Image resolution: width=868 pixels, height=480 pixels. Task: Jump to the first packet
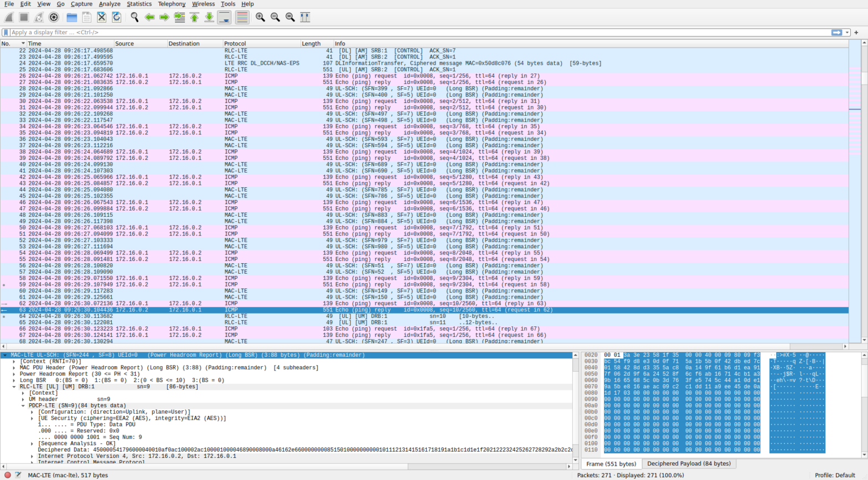(194, 17)
